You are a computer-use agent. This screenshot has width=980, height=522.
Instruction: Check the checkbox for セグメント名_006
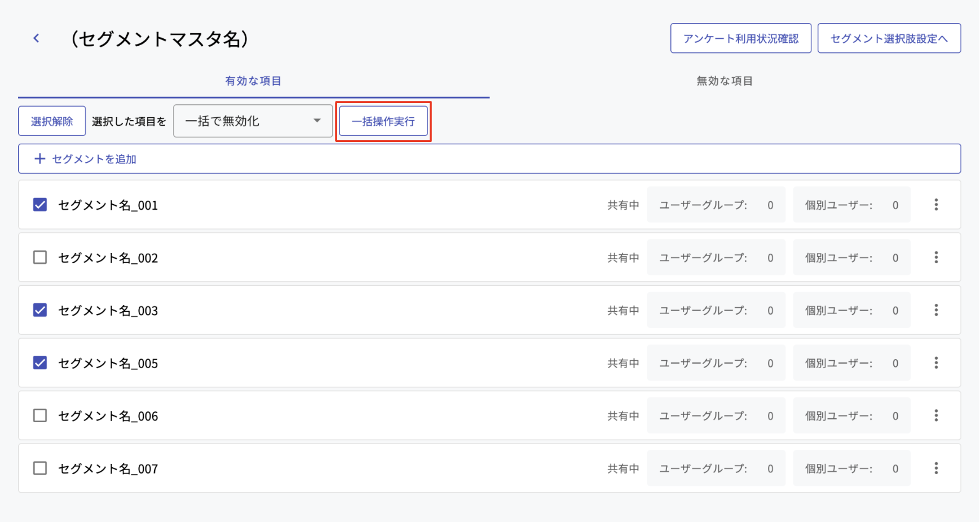[40, 415]
